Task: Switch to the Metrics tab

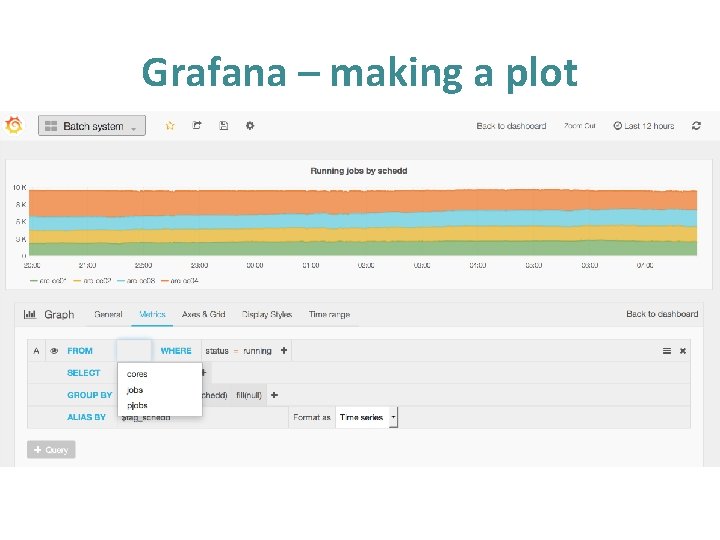Action: [x=152, y=315]
